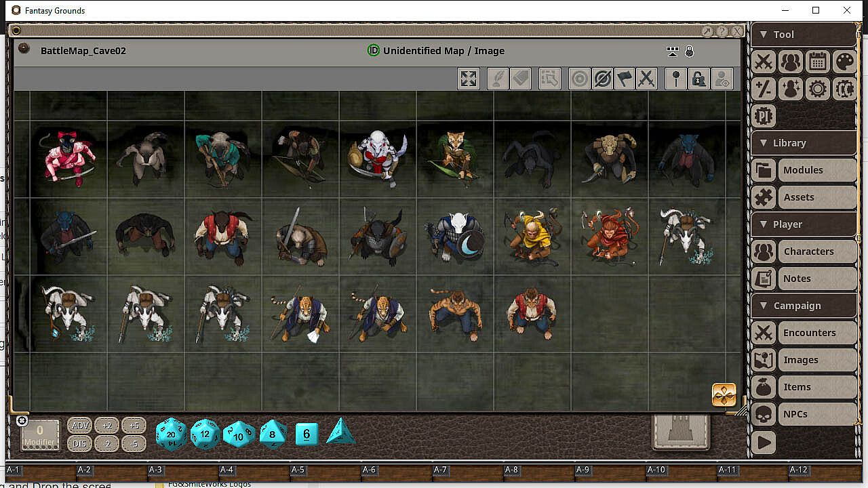Image resolution: width=868 pixels, height=488 pixels.
Task: Toggle the DIS disadvantage button
Action: (80, 444)
